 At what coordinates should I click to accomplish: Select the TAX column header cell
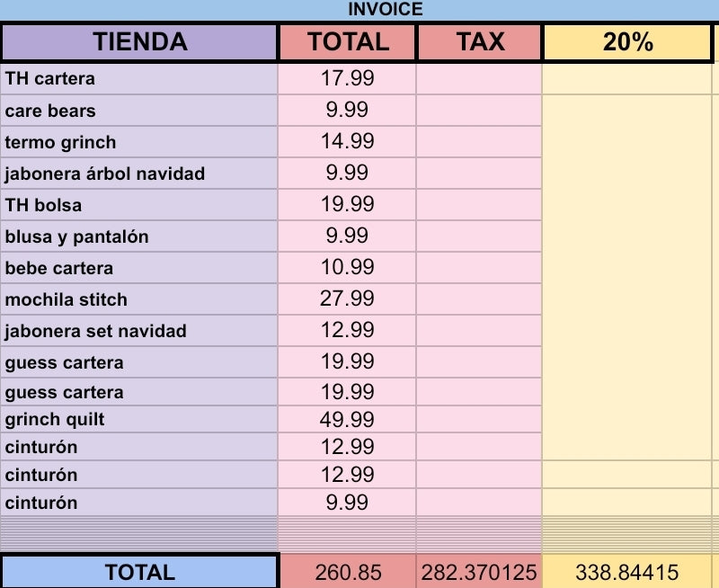coord(480,41)
